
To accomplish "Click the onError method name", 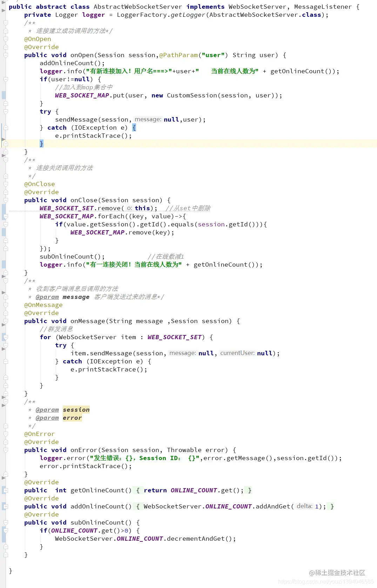I will coord(84,450).
